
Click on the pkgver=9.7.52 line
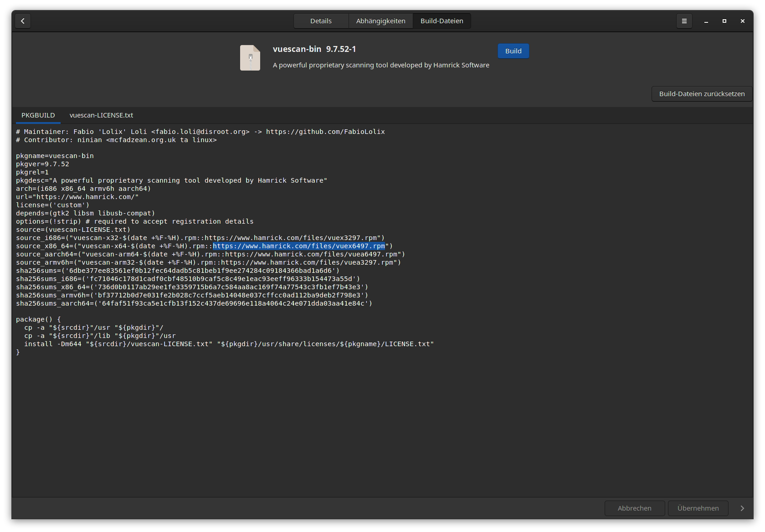click(x=42, y=164)
